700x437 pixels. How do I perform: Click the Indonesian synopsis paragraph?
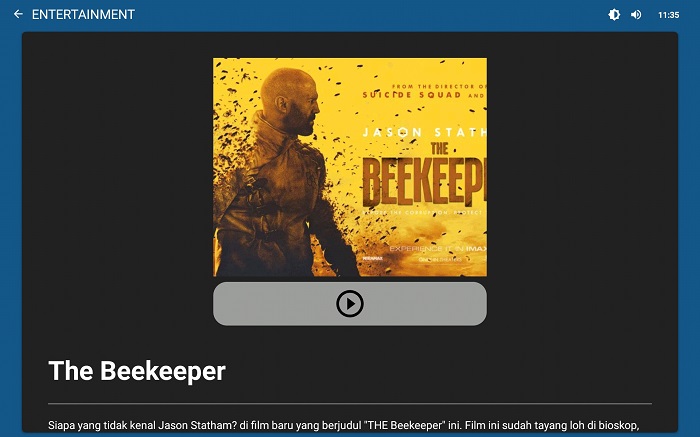344,425
